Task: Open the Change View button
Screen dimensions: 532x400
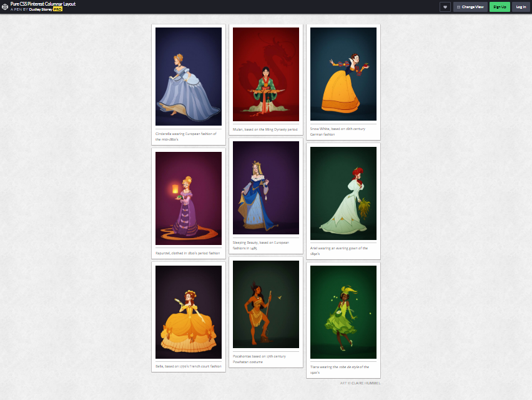Action: click(470, 7)
